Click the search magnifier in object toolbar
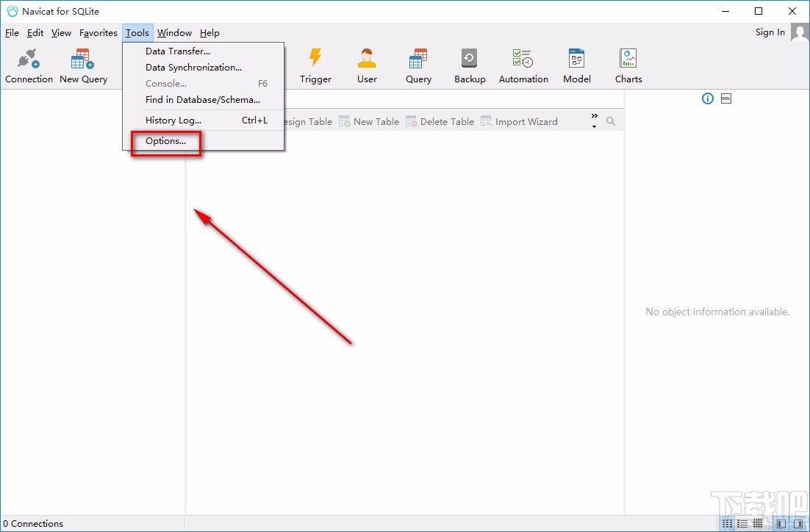The image size is (810, 532). pyautogui.click(x=611, y=121)
